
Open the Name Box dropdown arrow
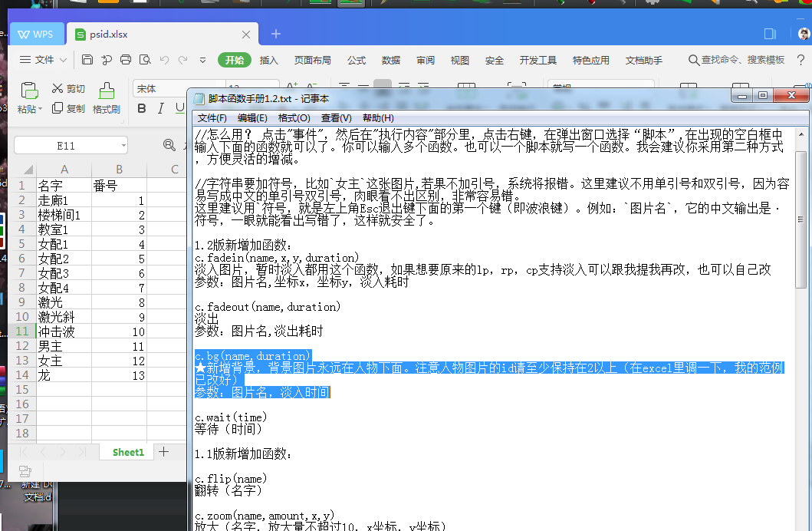point(123,146)
